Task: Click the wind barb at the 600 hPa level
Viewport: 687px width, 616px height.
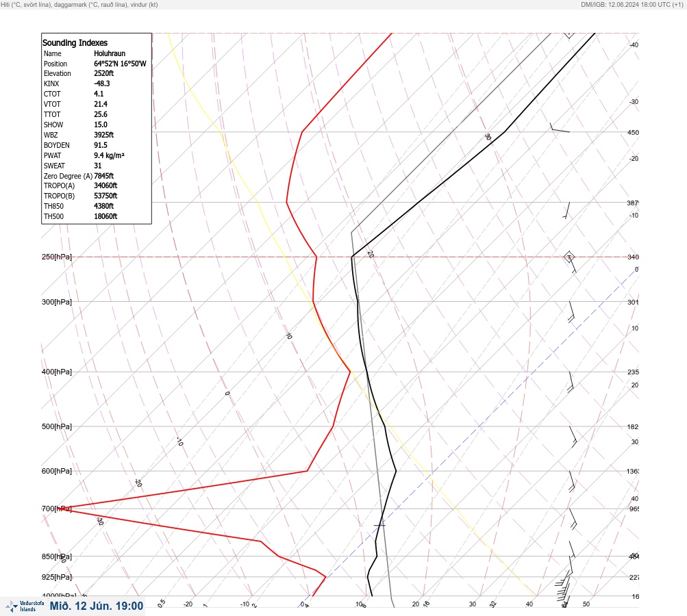Action: click(572, 481)
